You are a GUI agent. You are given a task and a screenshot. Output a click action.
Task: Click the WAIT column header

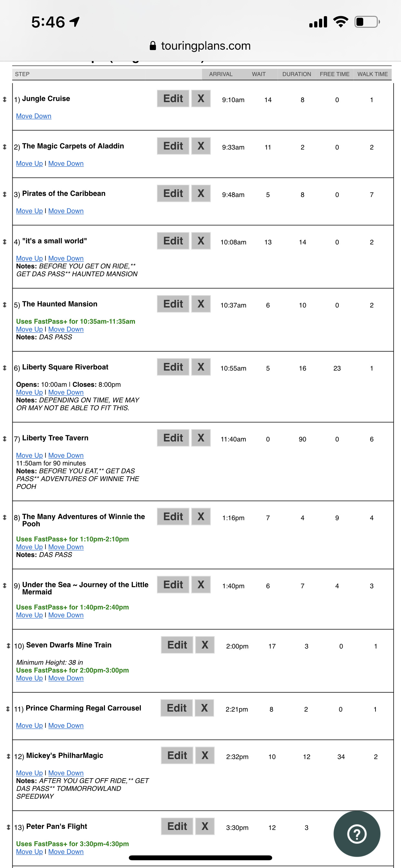click(259, 74)
